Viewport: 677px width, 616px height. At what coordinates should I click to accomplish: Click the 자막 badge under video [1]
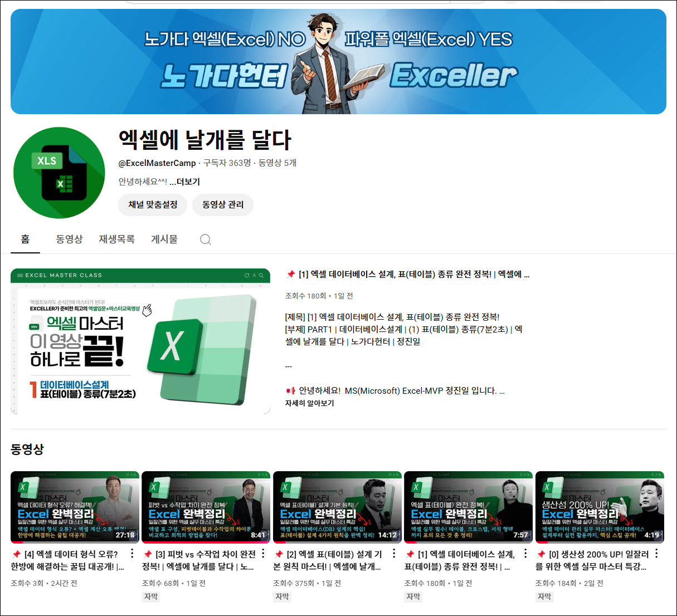[x=413, y=597]
